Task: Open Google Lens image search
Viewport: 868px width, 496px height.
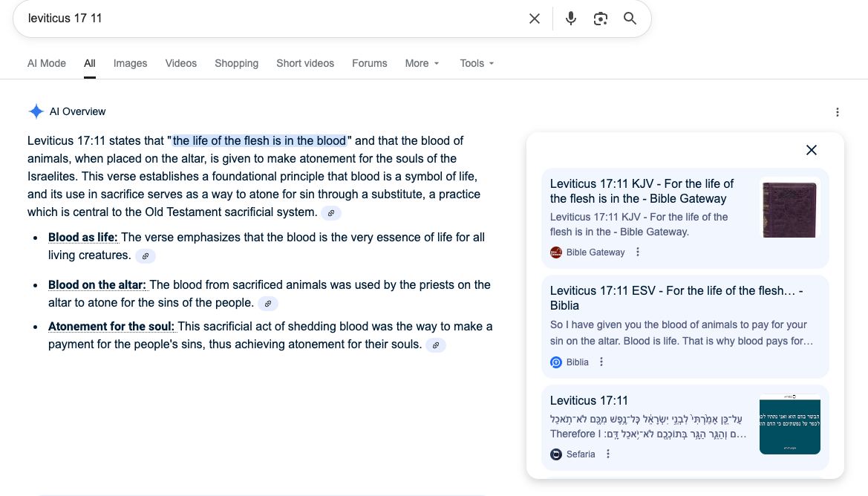Action: click(600, 19)
